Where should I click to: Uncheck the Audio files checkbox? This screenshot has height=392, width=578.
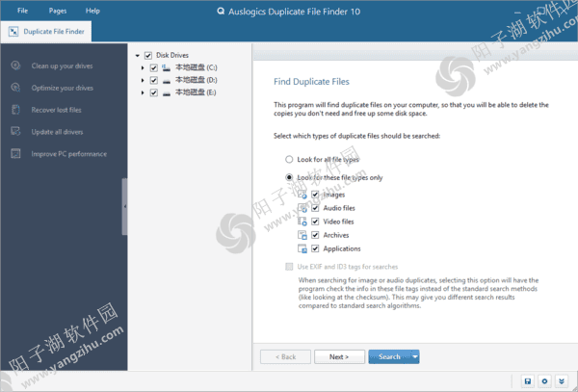click(315, 208)
